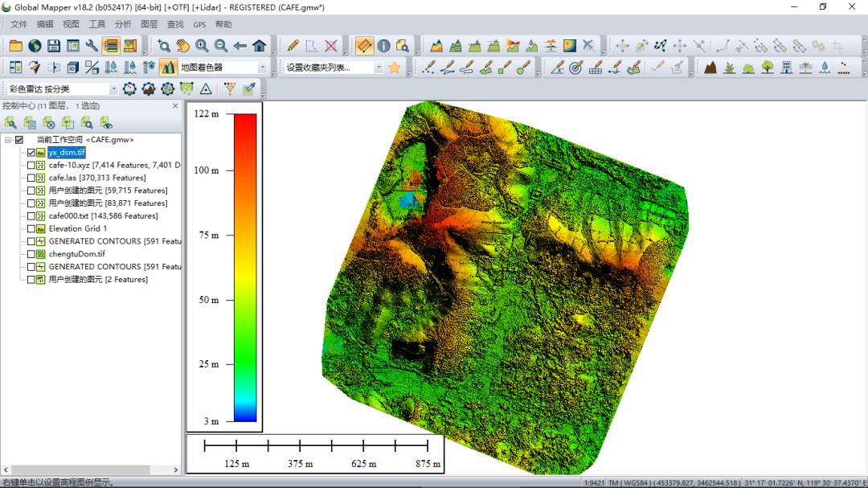Screen dimensions: 868x488
Task: Open the 地图着色器 shader dropdown
Action: 262,68
